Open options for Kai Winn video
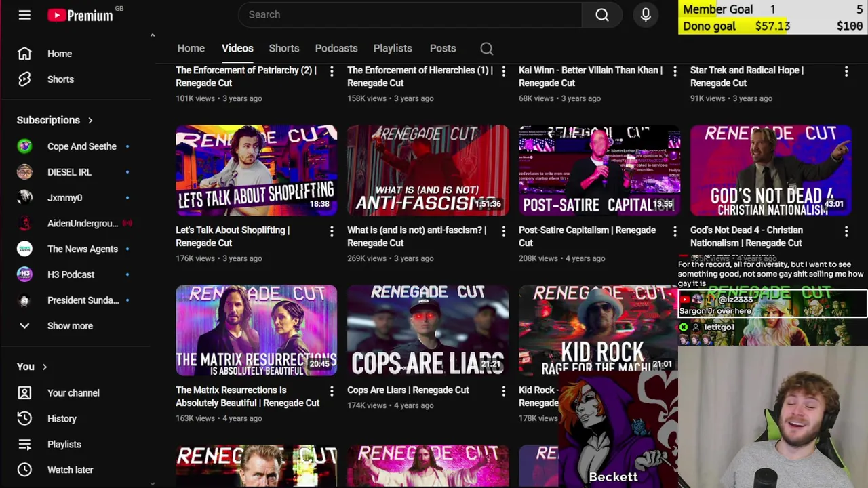The width and height of the screenshot is (868, 488). click(675, 70)
